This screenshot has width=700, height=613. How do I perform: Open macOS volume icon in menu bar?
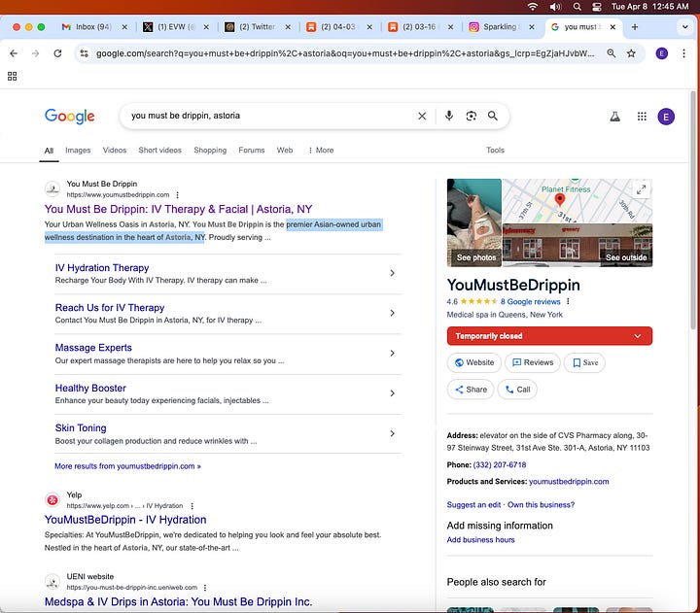coord(555,7)
